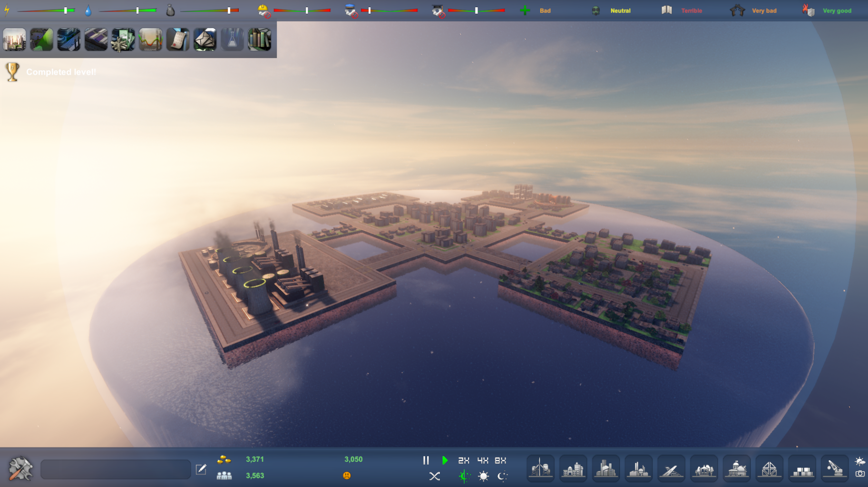The image size is (868, 487).
Task: Switch to daytime sun lighting
Action: coord(483,476)
